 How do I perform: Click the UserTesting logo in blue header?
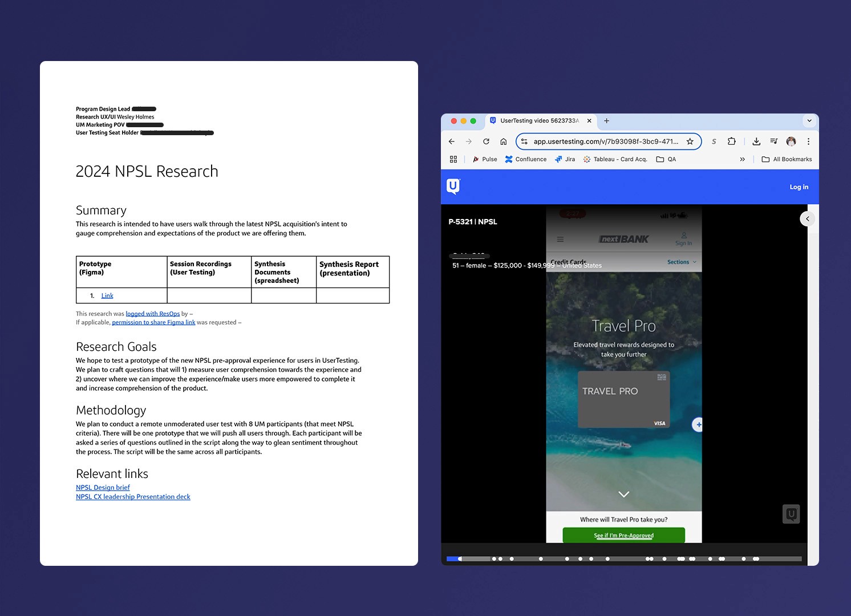point(453,187)
